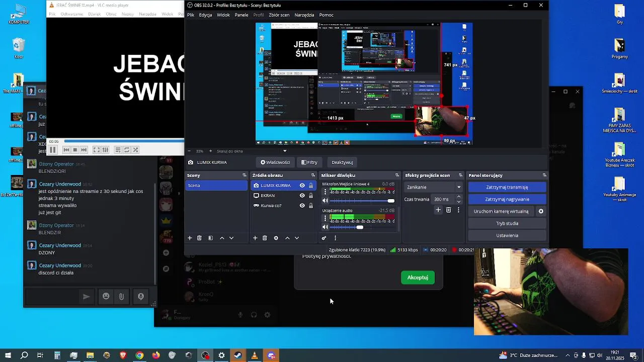Screen dimensions: 644x362
Task: Remove selected source with Źródła obrazu trash
Action: (x=265, y=238)
